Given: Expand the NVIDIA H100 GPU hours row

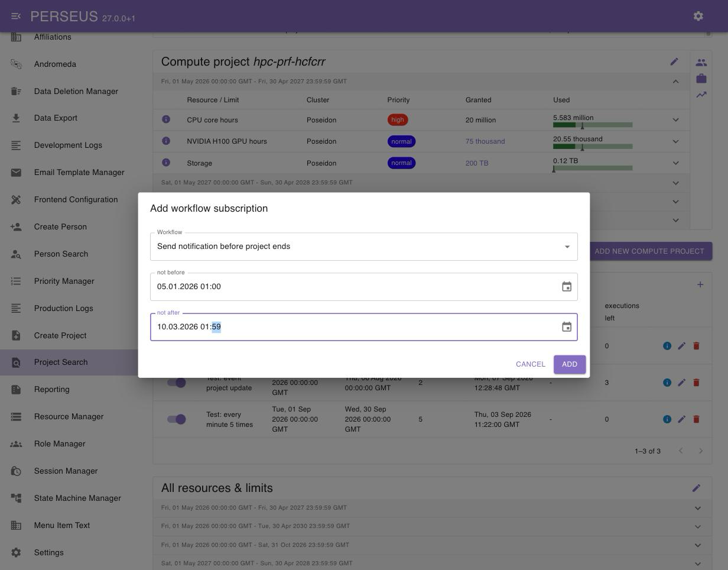Looking at the screenshot, I should coord(675,141).
